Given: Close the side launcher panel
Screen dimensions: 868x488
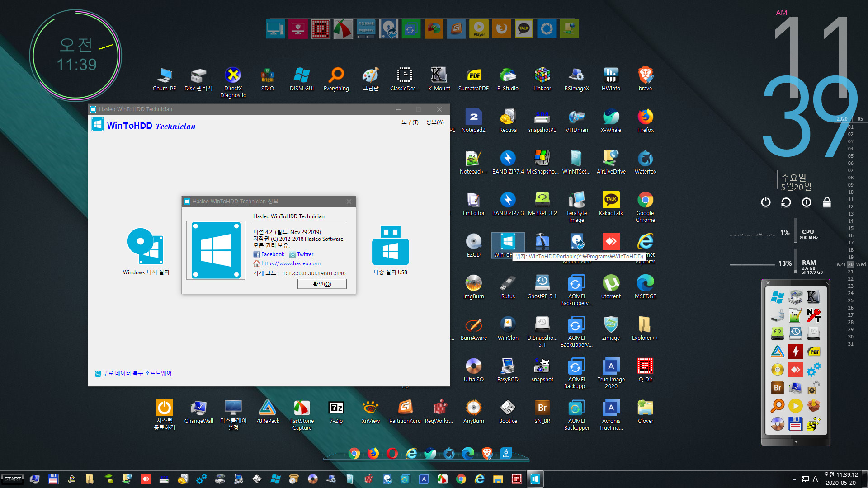Looking at the screenshot, I should click(x=768, y=283).
